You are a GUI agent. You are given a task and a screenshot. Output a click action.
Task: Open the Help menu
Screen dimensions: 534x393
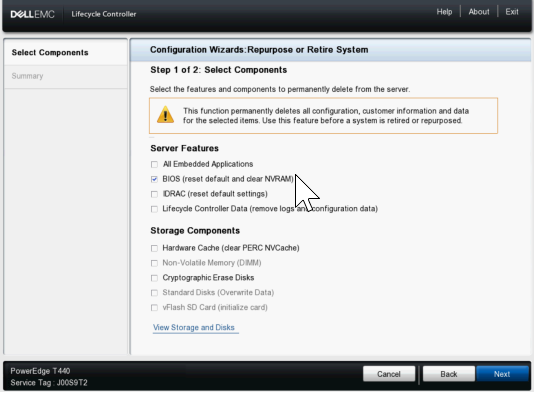[x=444, y=12]
